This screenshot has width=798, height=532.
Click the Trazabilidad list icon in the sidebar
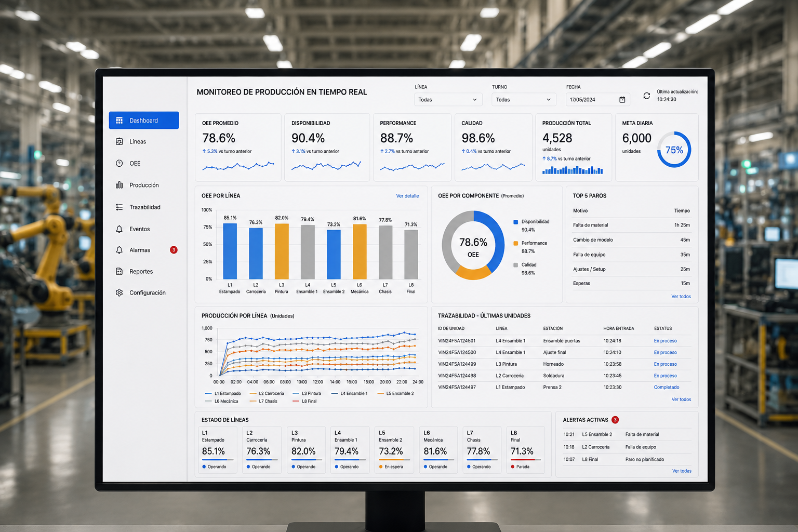tap(119, 207)
